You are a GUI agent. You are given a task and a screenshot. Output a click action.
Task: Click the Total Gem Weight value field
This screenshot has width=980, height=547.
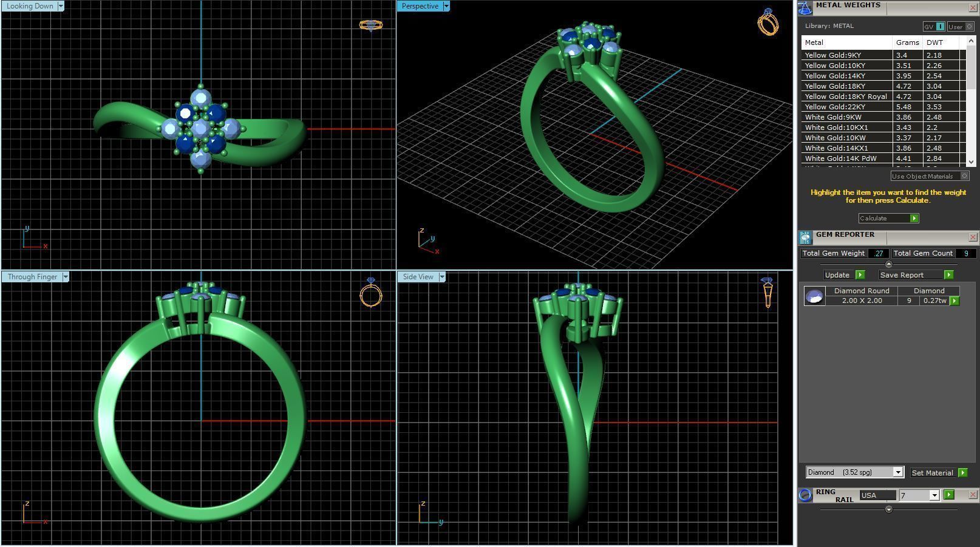point(878,253)
